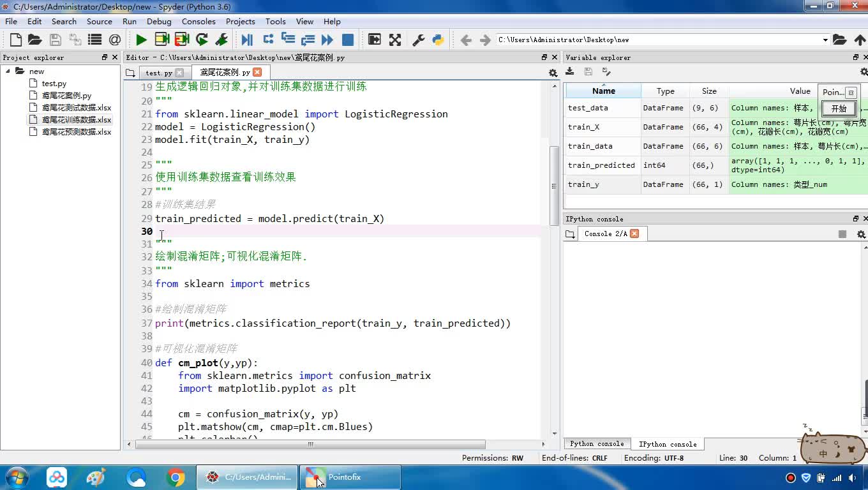Image resolution: width=868 pixels, height=490 pixels.
Task: Run the file with the green play icon
Action: pos(141,40)
